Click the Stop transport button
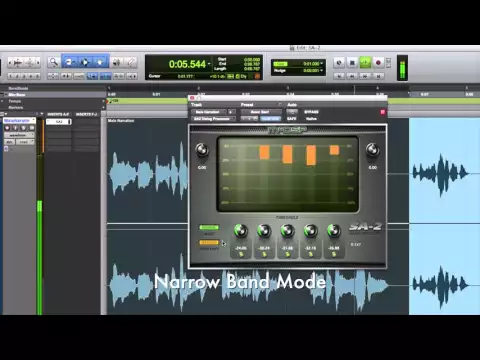The width and height of the screenshot is (480, 360). pyautogui.click(x=352, y=62)
